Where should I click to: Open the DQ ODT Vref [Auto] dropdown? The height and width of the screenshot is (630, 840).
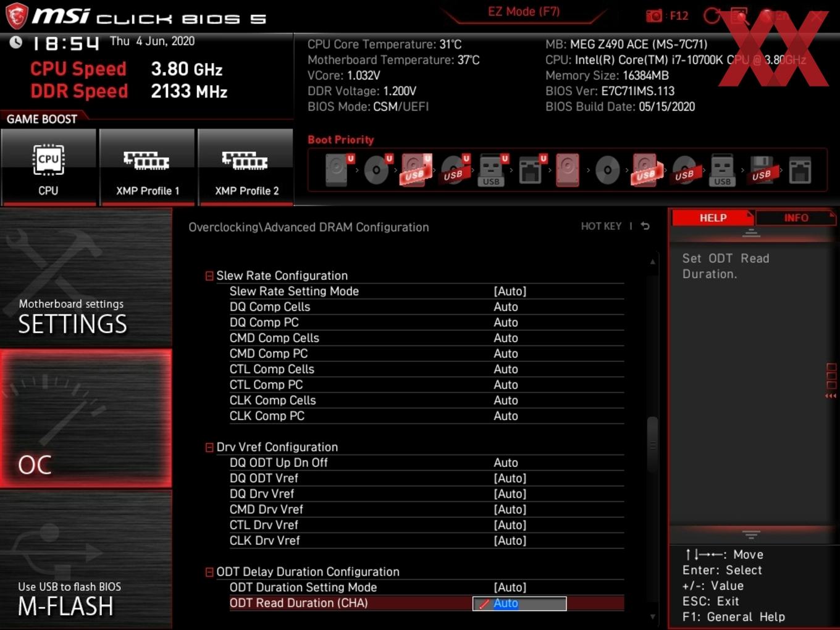click(x=510, y=478)
